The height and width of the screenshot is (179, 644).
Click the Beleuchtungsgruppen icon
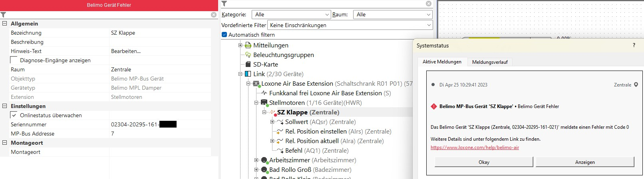[x=248, y=55]
